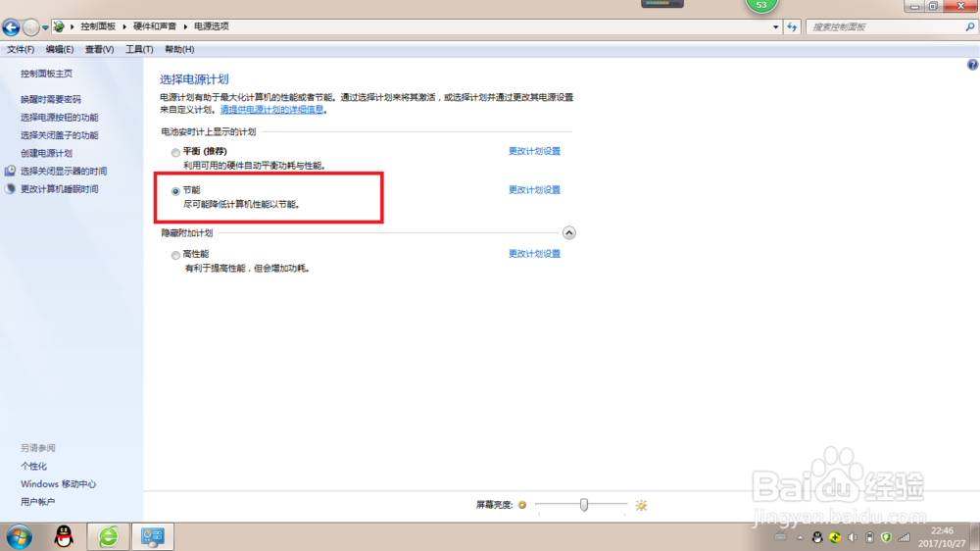Click the battery icon in system tray
Screen dimensions: 980x551
pyautogui.click(x=869, y=537)
